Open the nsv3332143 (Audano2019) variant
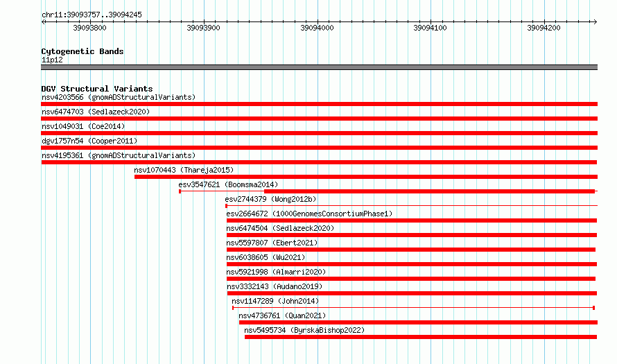617x364 pixels. coord(275,286)
